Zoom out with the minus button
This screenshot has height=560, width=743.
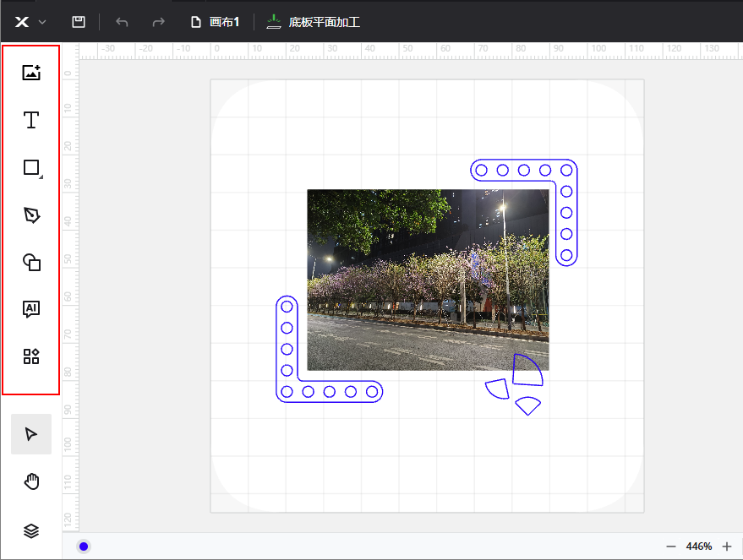(x=671, y=546)
